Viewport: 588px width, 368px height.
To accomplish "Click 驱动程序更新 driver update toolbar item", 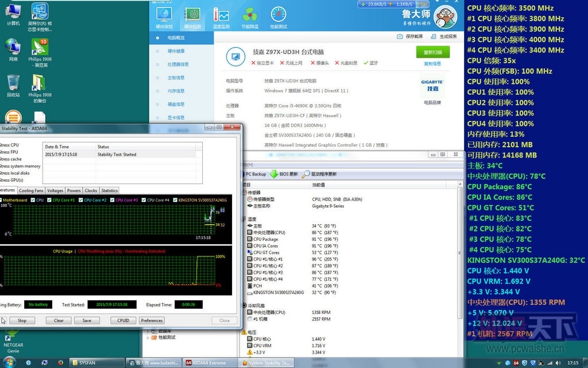I will [319, 174].
